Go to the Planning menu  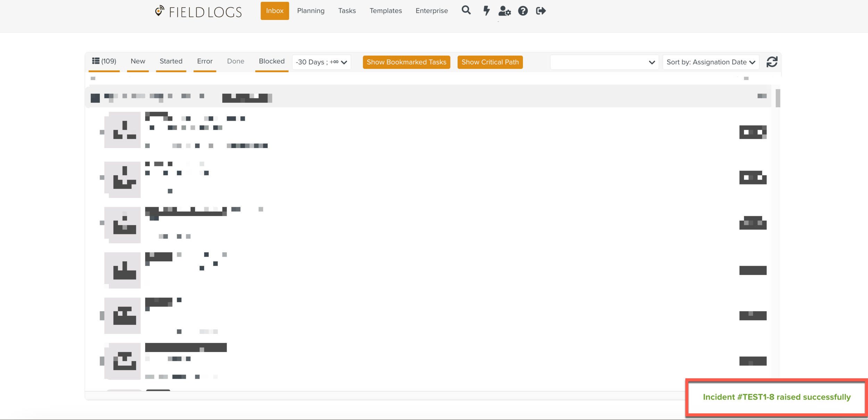click(310, 11)
